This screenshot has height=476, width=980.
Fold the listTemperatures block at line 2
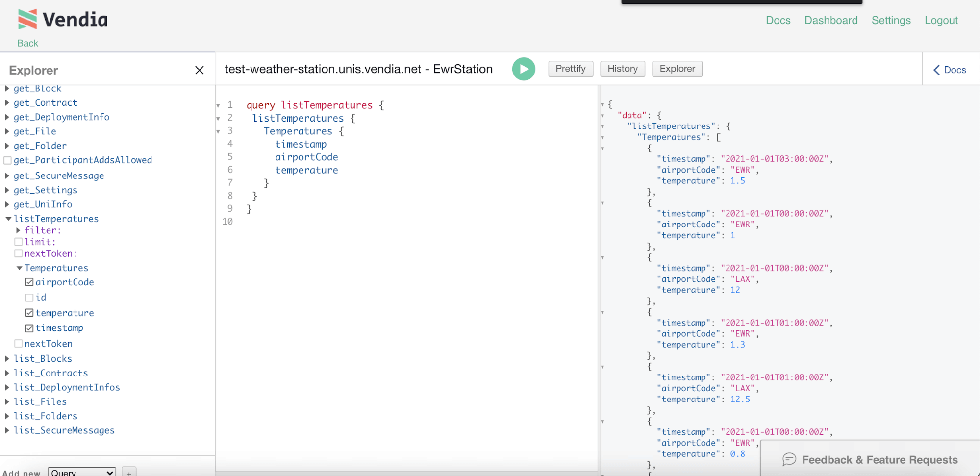(218, 118)
